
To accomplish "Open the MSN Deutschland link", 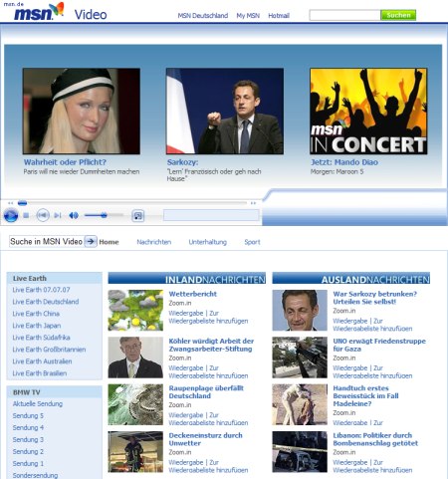I will [203, 16].
